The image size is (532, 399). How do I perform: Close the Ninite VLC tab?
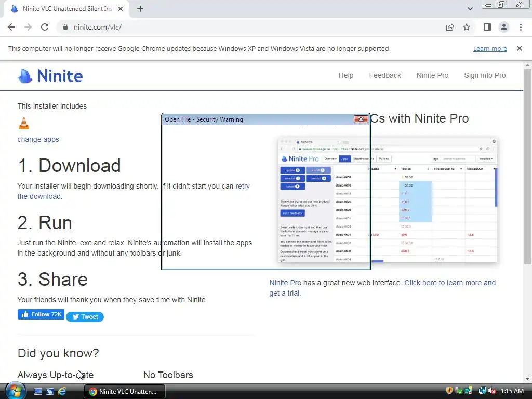[121, 9]
